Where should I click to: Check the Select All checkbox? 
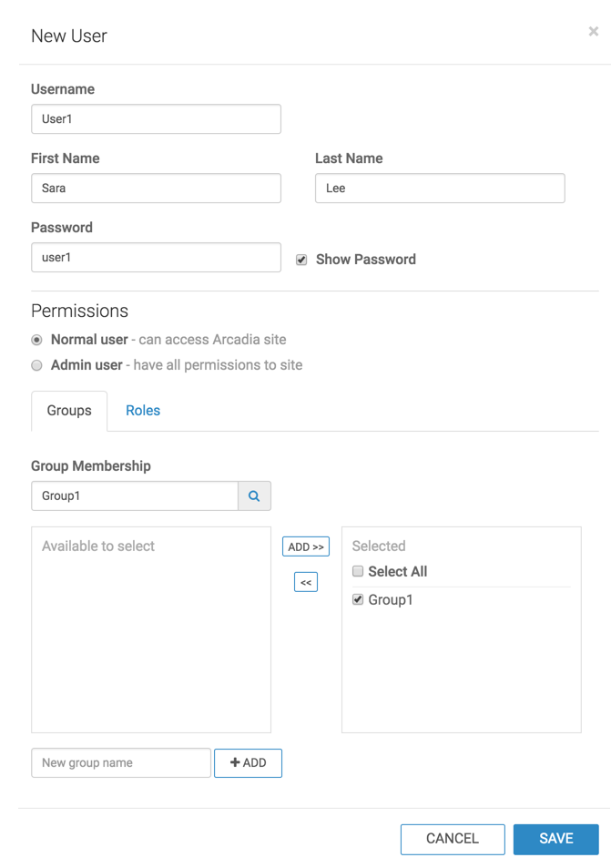(358, 571)
